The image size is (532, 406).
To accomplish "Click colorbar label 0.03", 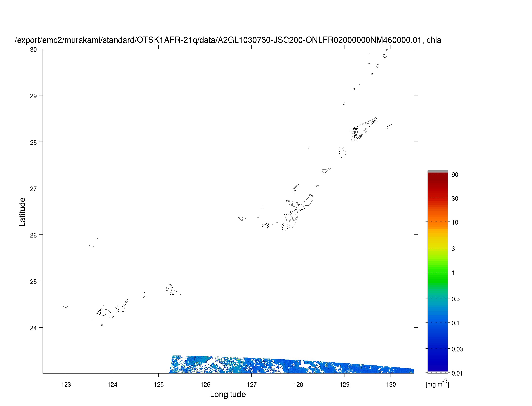I will tap(457, 349).
